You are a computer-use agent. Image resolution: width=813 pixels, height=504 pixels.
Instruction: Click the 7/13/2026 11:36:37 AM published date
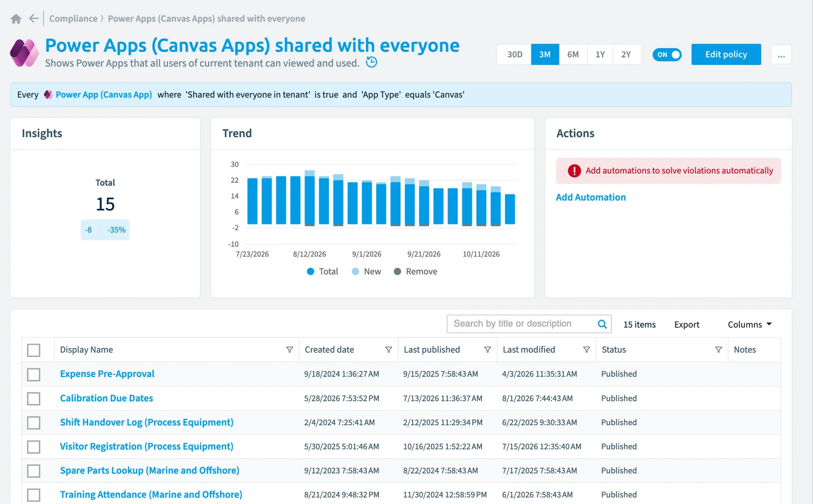tap(443, 398)
